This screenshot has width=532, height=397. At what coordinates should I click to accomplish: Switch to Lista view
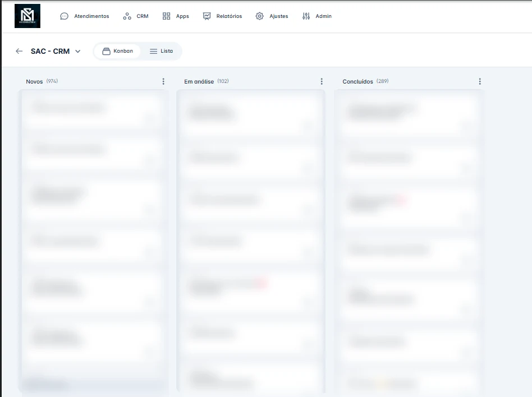[162, 51]
